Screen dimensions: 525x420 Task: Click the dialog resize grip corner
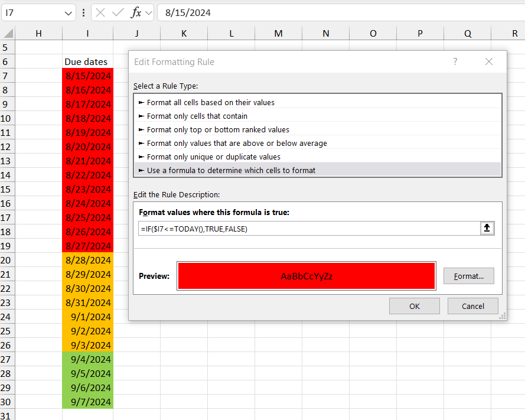tap(502, 316)
